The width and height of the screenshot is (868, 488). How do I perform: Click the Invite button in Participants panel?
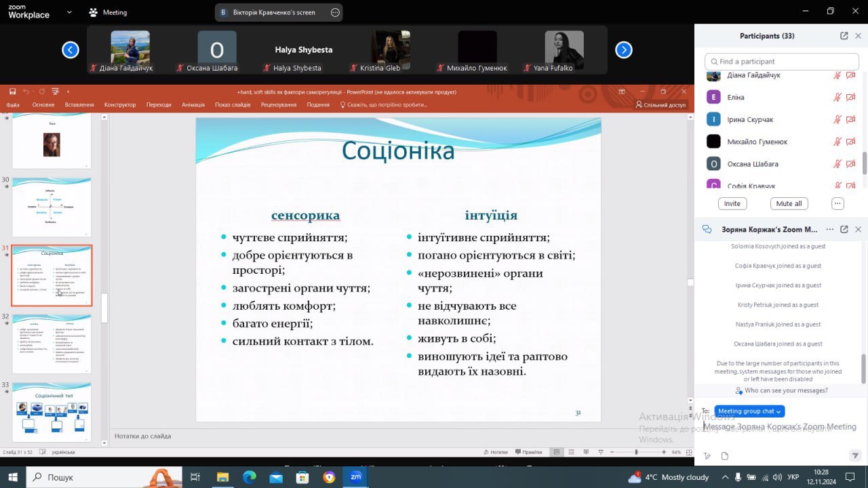click(x=732, y=203)
